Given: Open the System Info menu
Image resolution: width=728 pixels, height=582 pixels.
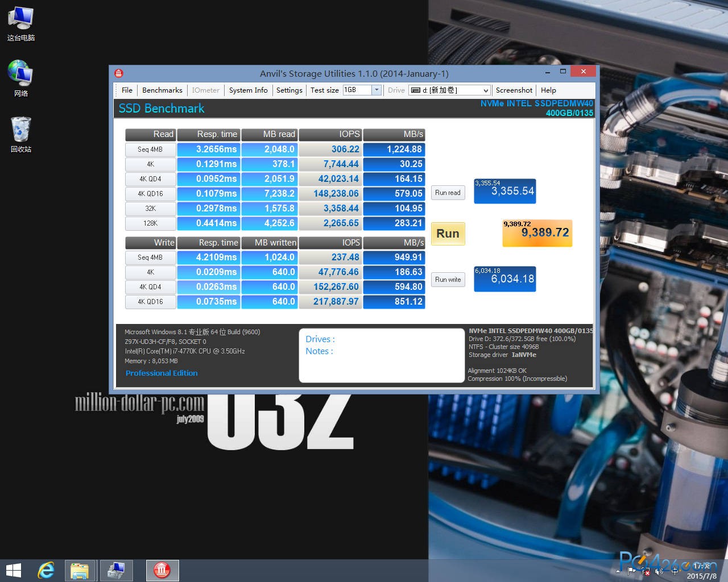Looking at the screenshot, I should pos(248,90).
